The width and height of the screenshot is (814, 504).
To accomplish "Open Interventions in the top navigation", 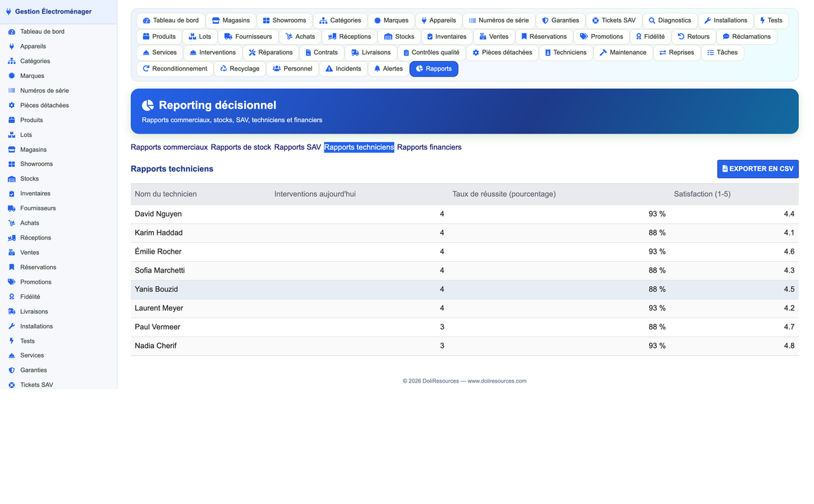I will pyautogui.click(x=213, y=52).
